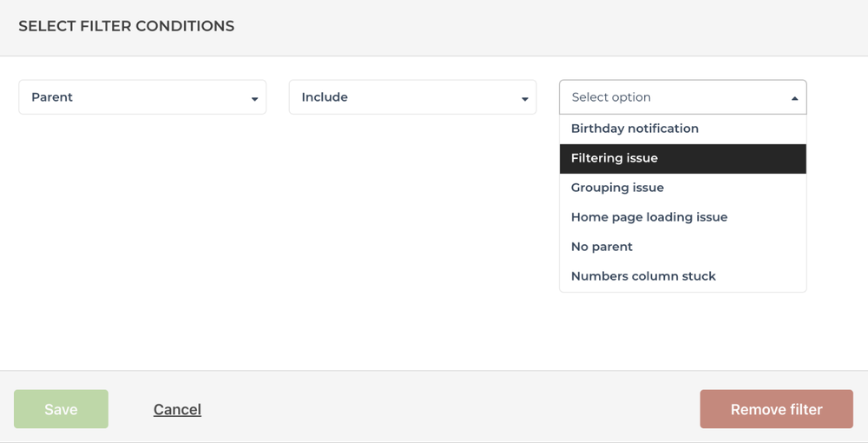Pick Grouping issue from the options
Viewport: 868px width, 443px height.
click(x=683, y=188)
